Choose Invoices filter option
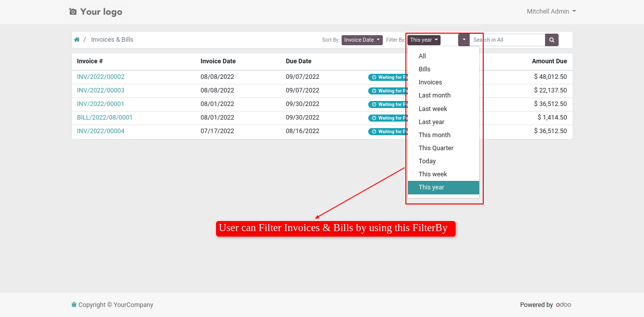Image resolution: width=644 pixels, height=317 pixels. (444, 82)
